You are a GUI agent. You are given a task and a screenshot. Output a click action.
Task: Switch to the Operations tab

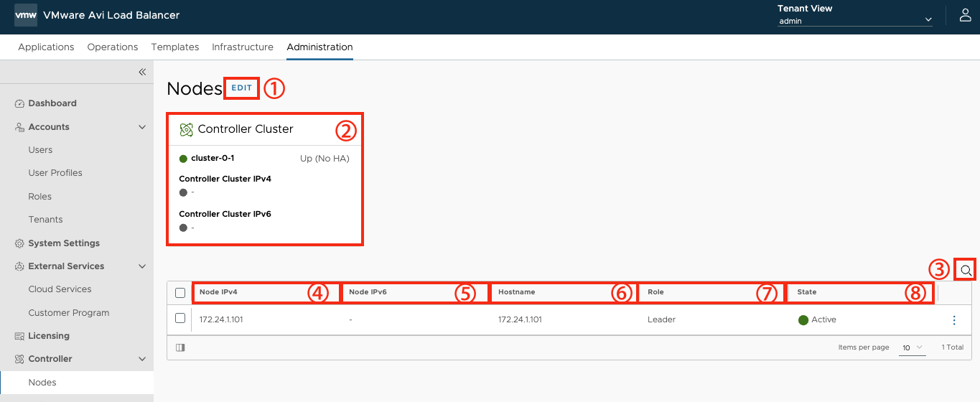click(113, 47)
